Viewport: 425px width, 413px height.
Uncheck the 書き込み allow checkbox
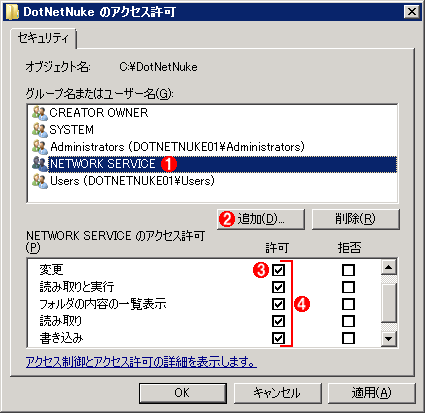pos(278,338)
